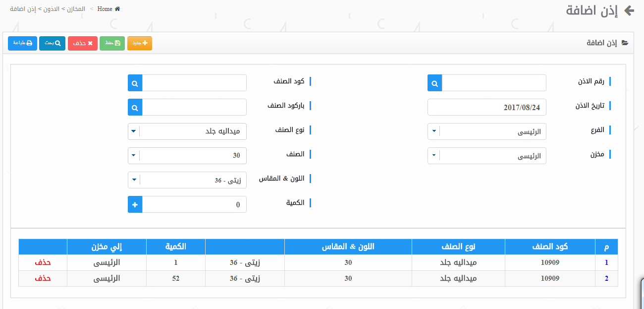Screen dimensions: 644x309
Task: Click the Home icon in the breadcrumb
Action: [x=117, y=9]
